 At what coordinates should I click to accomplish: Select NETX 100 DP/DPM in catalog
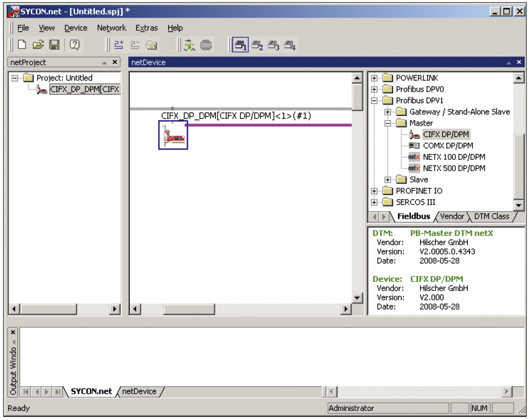[x=454, y=157]
